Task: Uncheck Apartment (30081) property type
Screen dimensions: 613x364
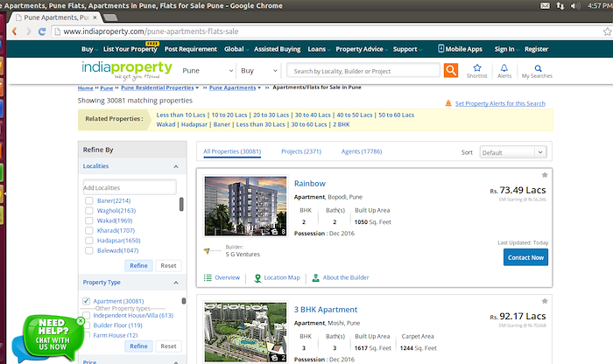Action: coord(87,301)
